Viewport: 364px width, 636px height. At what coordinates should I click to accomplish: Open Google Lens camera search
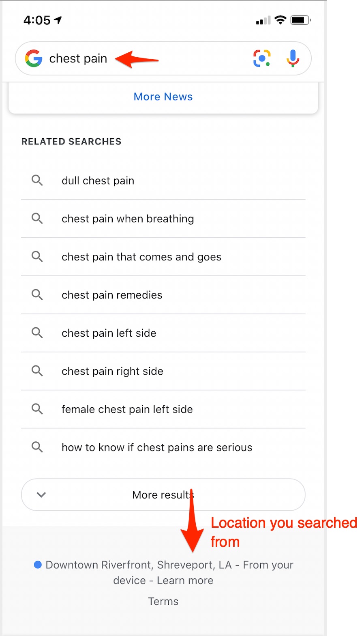click(x=262, y=58)
